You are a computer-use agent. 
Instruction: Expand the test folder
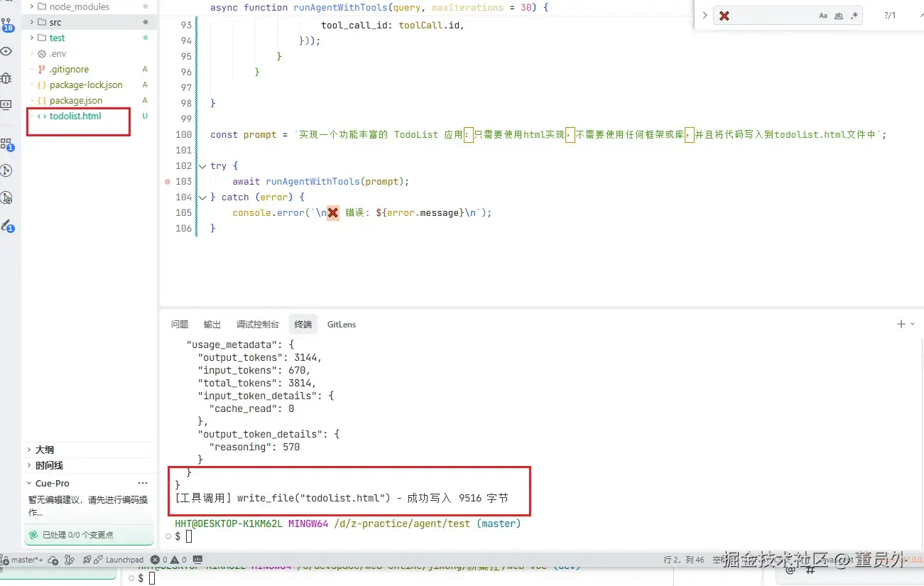pos(32,38)
